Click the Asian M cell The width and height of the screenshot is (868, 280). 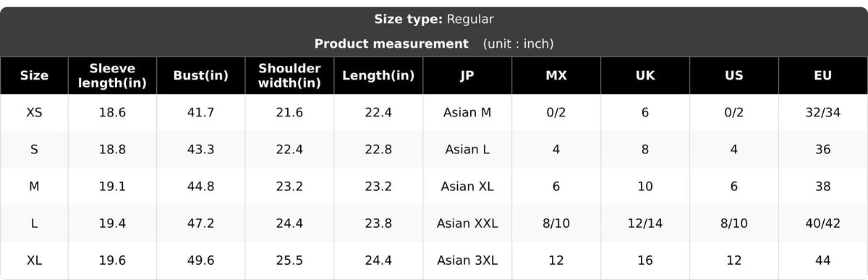coord(467,113)
